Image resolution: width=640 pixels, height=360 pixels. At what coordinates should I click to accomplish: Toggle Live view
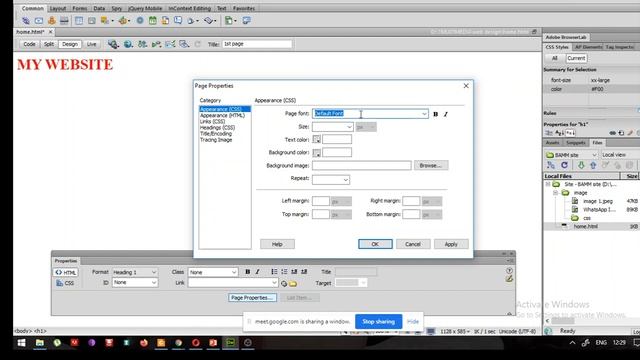[x=91, y=44]
